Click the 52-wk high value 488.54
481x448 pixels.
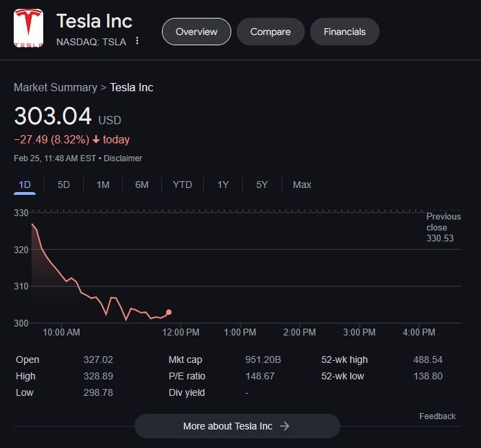pos(428,359)
